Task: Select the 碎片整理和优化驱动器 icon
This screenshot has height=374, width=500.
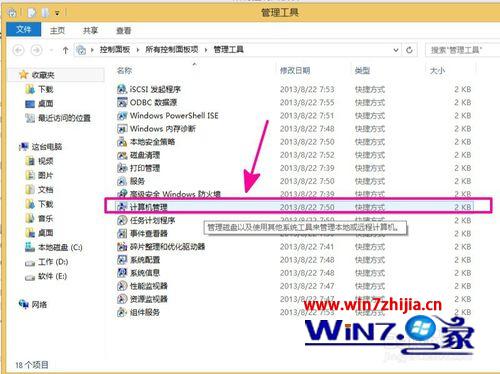Action: click(122, 246)
